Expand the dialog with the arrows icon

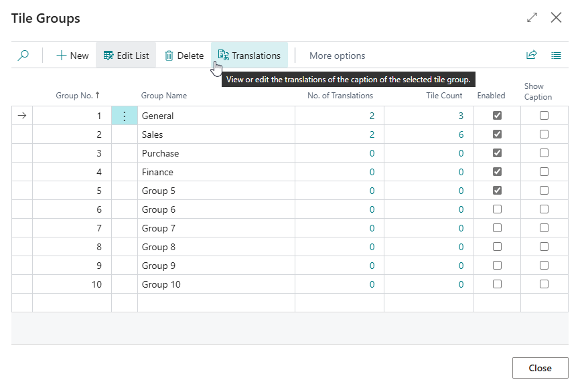click(x=532, y=18)
